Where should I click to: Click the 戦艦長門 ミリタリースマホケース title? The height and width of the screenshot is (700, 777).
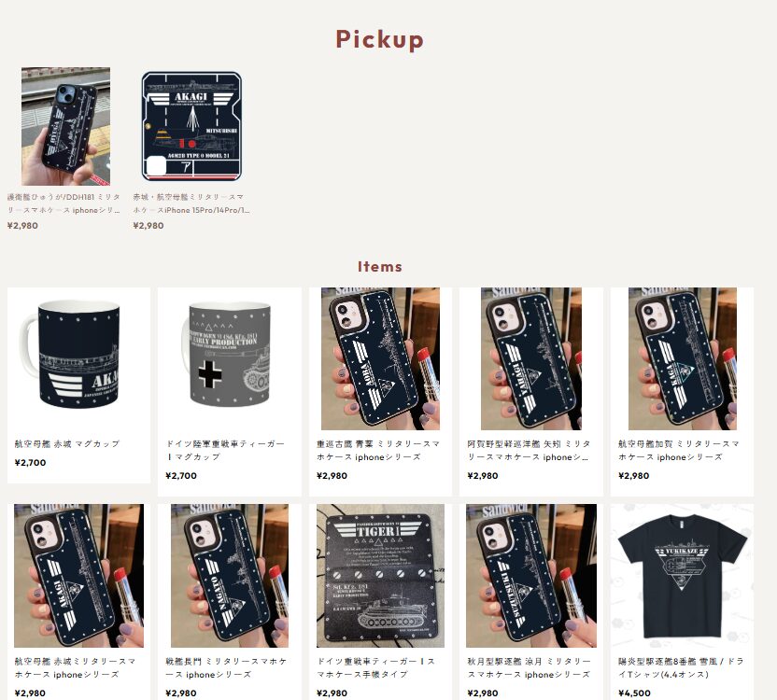(226, 667)
